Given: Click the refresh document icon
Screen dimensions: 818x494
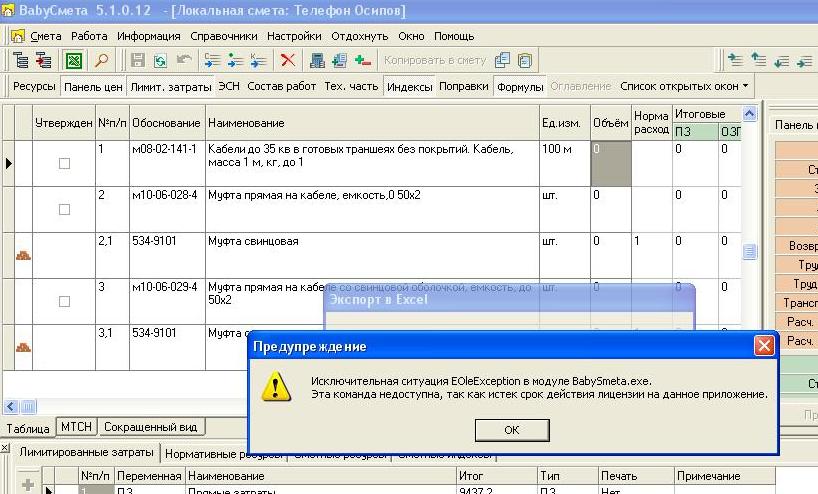Looking at the screenshot, I should tap(160, 61).
